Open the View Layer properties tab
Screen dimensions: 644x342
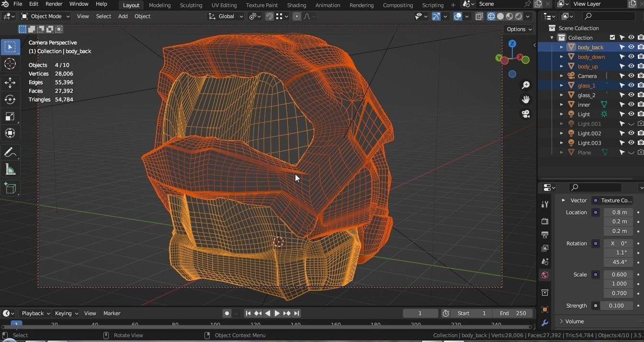(544, 248)
